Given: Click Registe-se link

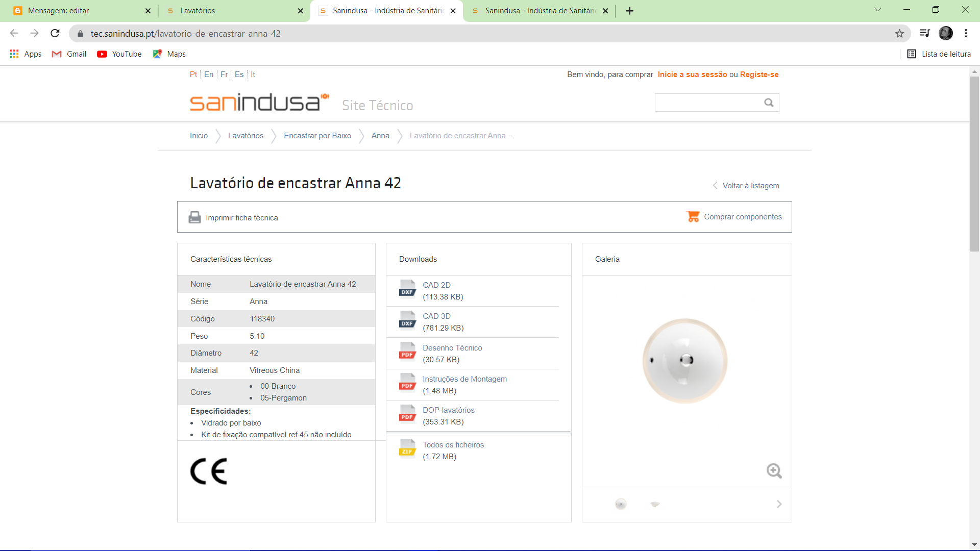Looking at the screenshot, I should click(759, 74).
